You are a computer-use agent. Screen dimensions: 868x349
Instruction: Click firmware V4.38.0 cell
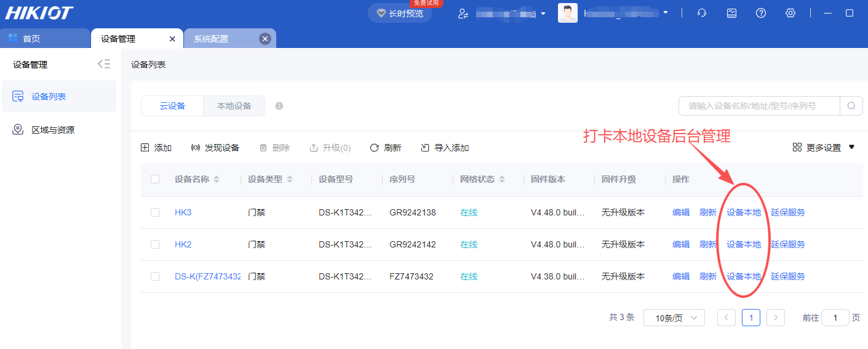pos(557,276)
